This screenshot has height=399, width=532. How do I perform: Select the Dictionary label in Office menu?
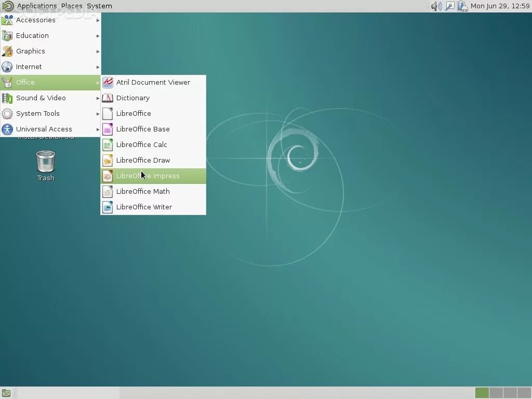pos(132,98)
